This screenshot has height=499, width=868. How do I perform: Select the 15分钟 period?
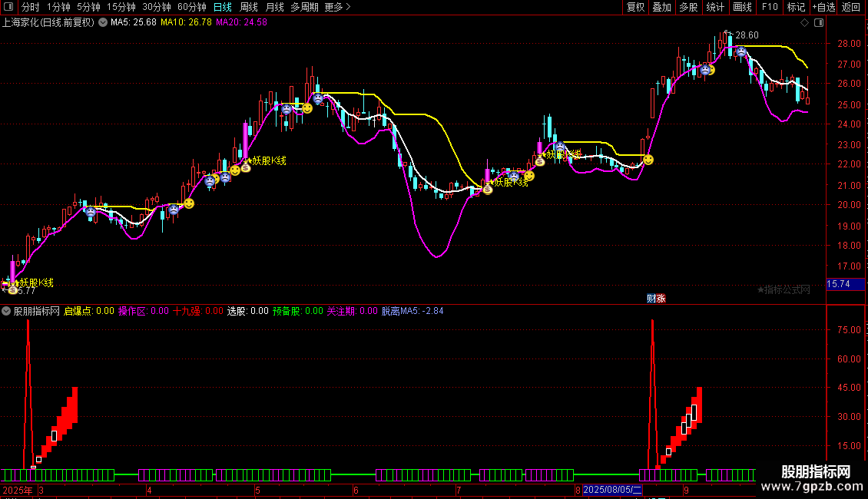[121, 7]
